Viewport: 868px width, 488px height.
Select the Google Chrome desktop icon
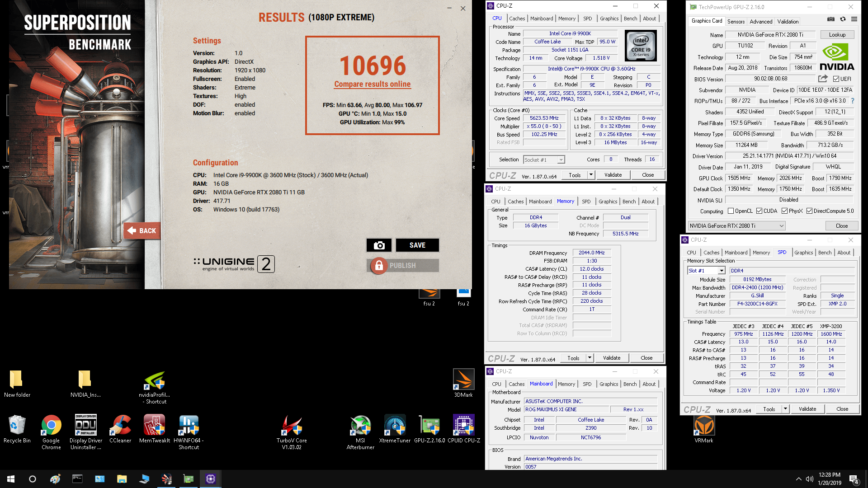[x=51, y=432]
